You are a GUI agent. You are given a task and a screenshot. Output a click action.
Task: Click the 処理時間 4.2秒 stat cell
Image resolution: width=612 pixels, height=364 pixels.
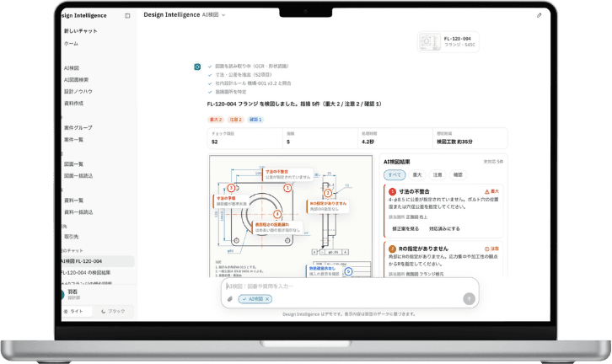pyautogui.click(x=395, y=138)
